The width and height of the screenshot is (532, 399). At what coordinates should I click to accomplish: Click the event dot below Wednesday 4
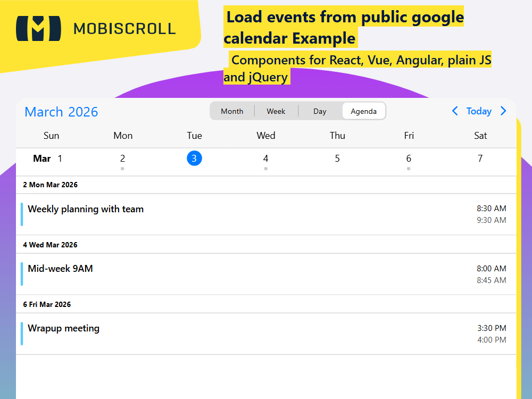coord(266,168)
